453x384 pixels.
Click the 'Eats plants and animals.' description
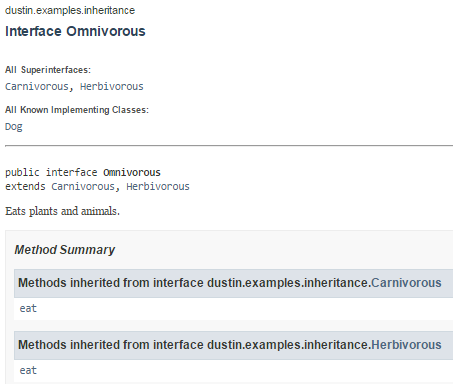[62, 211]
